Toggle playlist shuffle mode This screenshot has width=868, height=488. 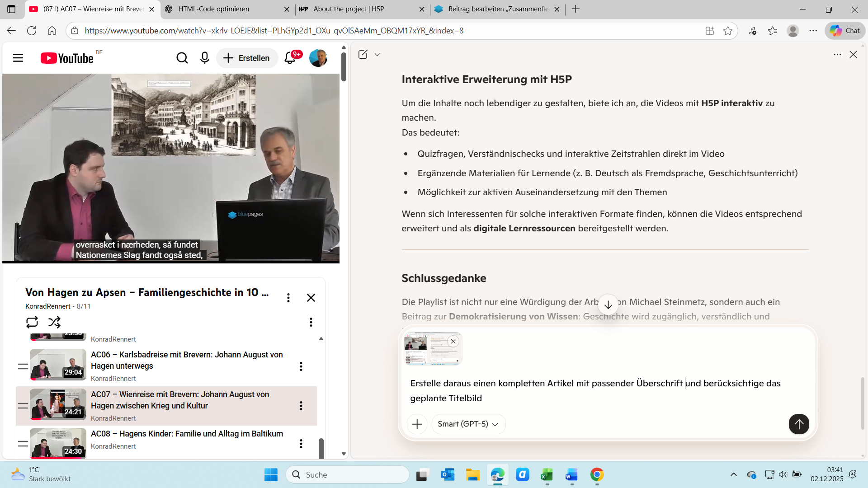54,322
